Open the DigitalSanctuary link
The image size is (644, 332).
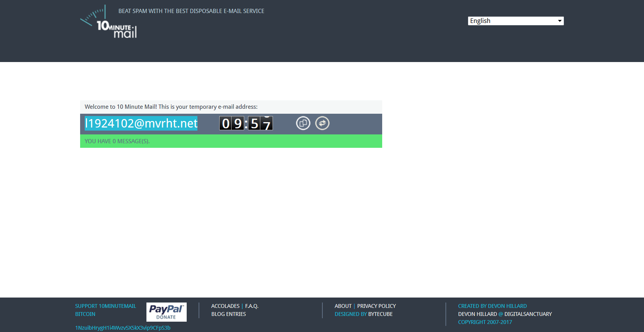coord(528,314)
